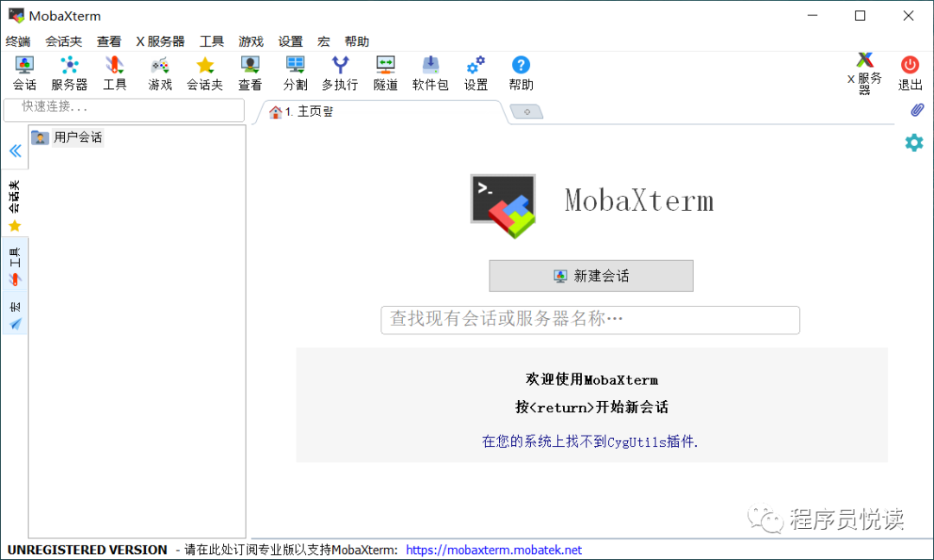
Task: Open the X 服务器 menu
Action: (x=160, y=41)
